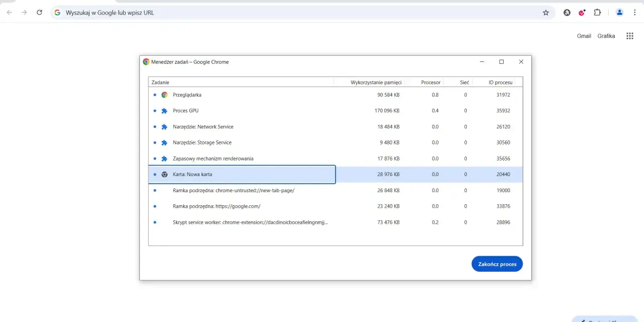
Task: Click memory value 28 976 KB
Action: (x=388, y=175)
